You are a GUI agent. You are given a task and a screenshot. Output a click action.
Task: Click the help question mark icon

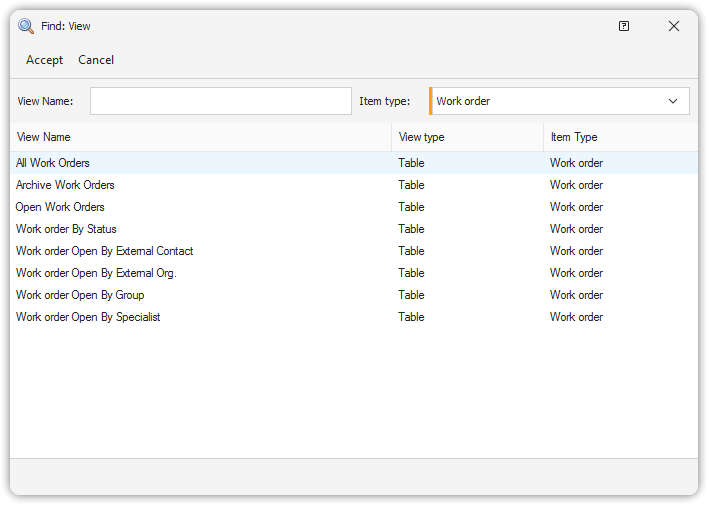(624, 26)
